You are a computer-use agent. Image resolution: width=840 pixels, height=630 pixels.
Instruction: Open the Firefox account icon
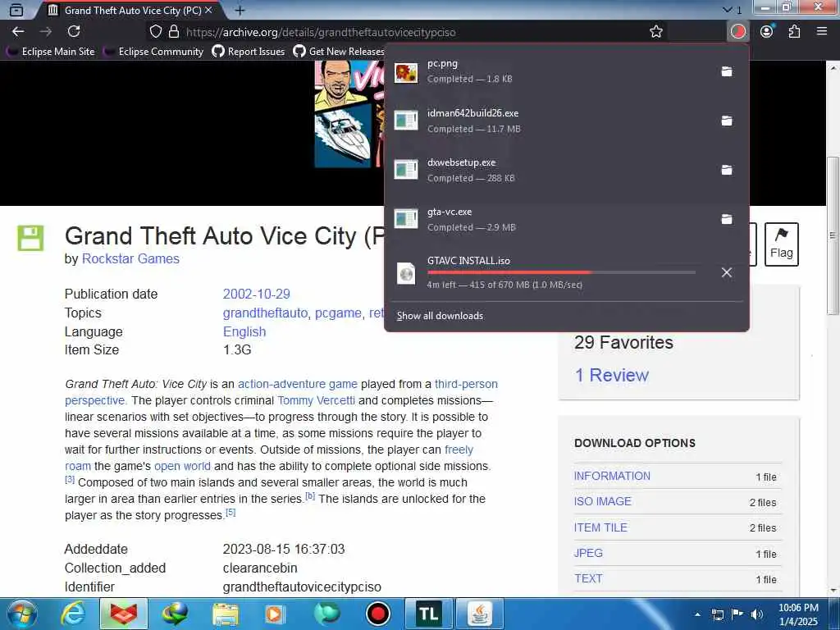(767, 32)
